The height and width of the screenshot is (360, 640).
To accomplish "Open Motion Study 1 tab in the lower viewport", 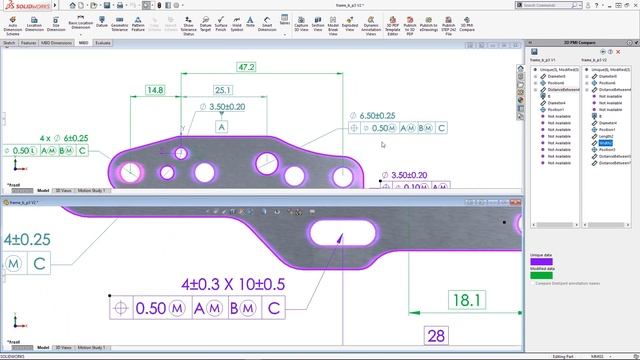I will point(91,348).
